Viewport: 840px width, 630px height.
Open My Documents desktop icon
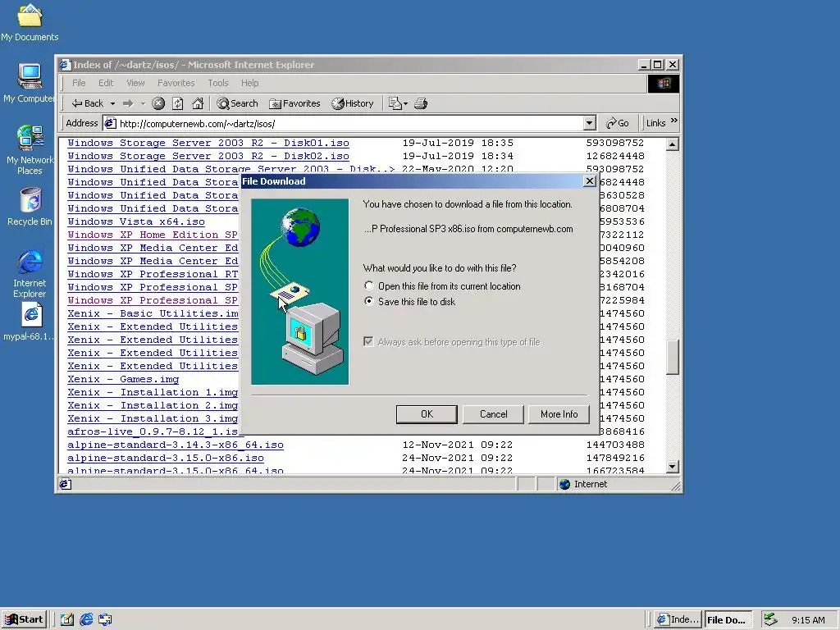tap(30, 22)
